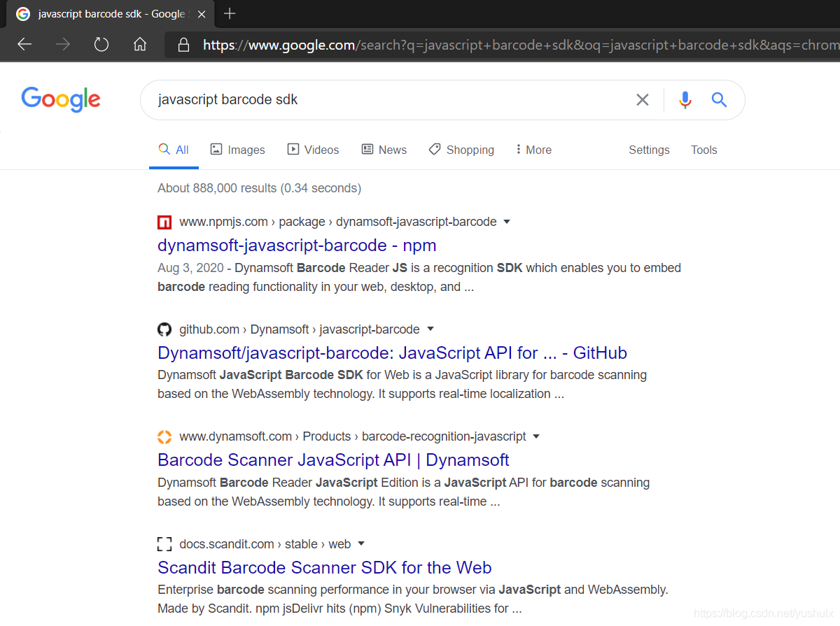Click the 'Aug 3, 2020' date text

pyautogui.click(x=190, y=268)
